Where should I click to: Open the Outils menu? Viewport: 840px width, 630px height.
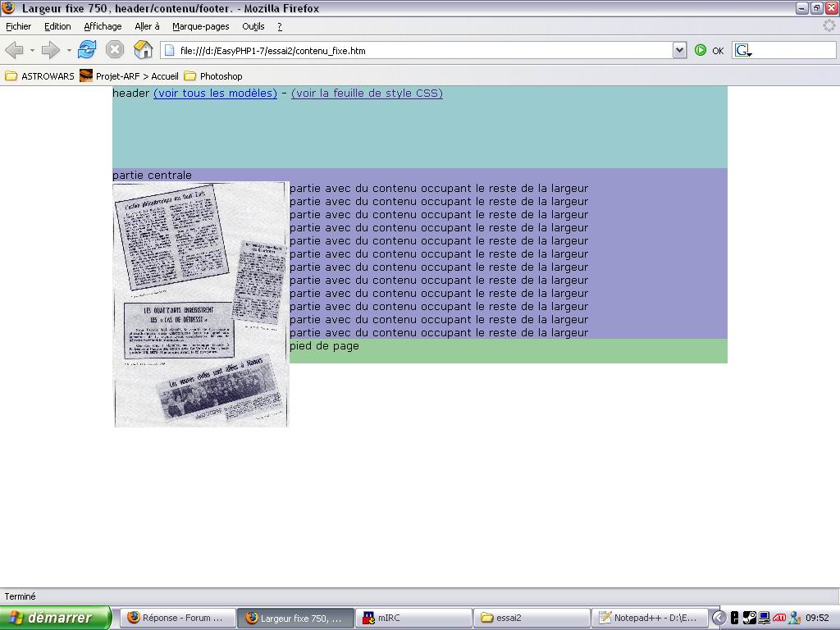point(253,26)
